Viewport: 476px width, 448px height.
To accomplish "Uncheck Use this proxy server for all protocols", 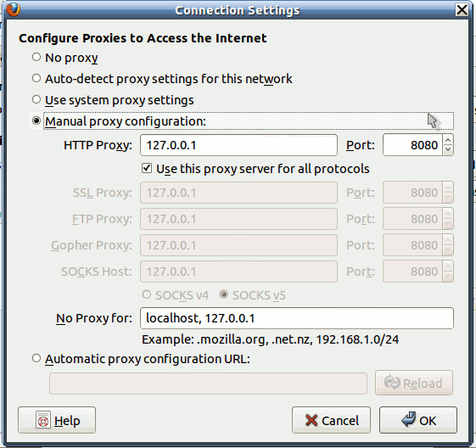I will click(147, 168).
